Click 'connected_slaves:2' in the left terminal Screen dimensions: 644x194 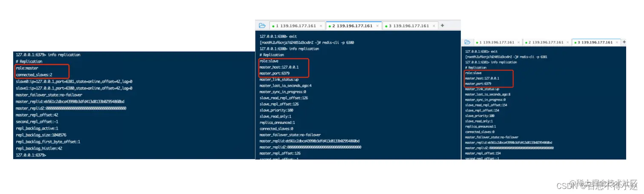click(34, 75)
